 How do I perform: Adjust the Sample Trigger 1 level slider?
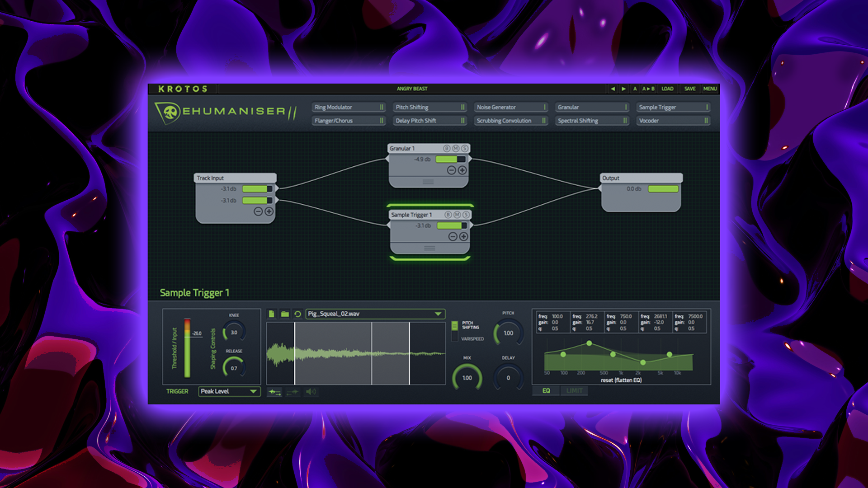[x=452, y=225]
